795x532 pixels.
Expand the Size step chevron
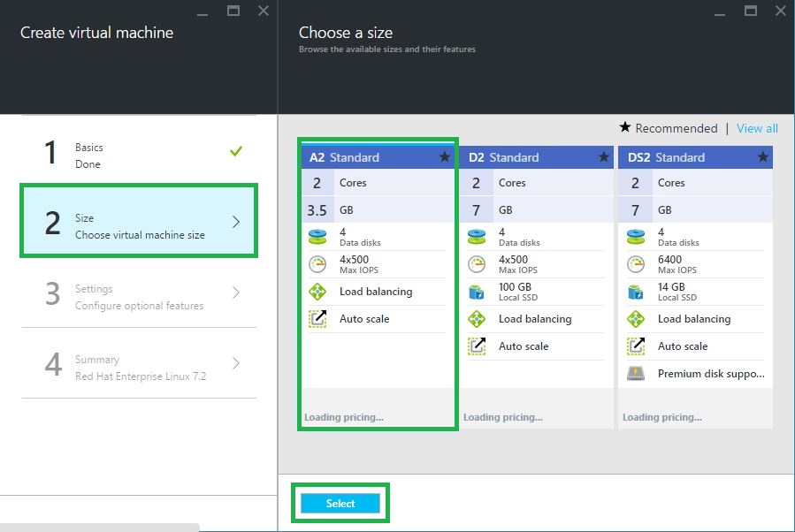click(x=236, y=222)
